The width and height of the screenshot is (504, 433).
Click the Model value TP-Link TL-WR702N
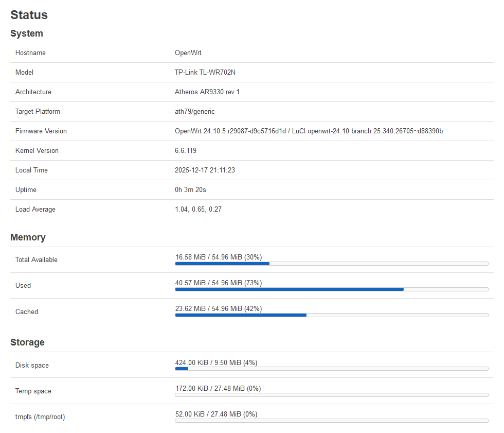(x=205, y=73)
